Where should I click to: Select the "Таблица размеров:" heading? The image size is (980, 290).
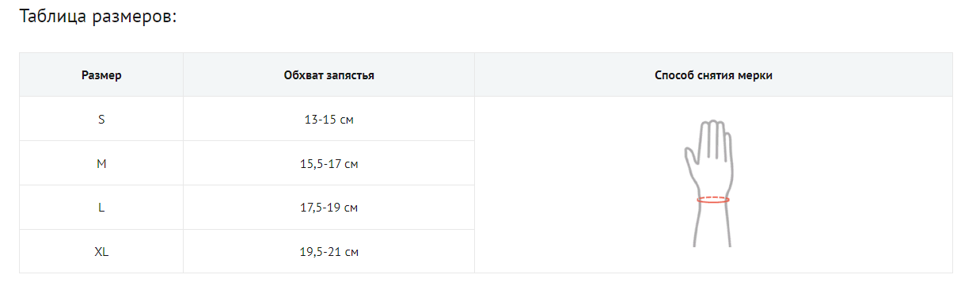coord(97,17)
